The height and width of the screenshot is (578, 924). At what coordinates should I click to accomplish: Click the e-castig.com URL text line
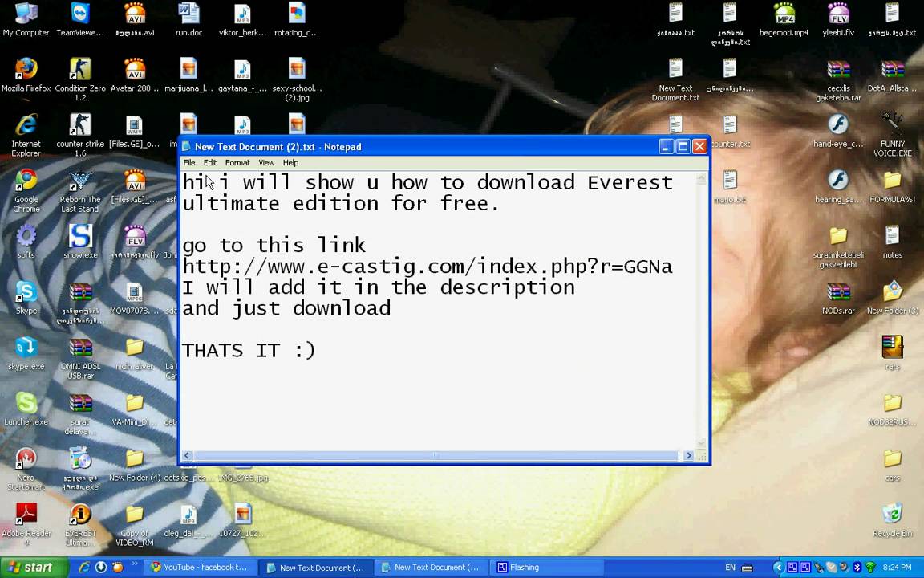point(428,267)
